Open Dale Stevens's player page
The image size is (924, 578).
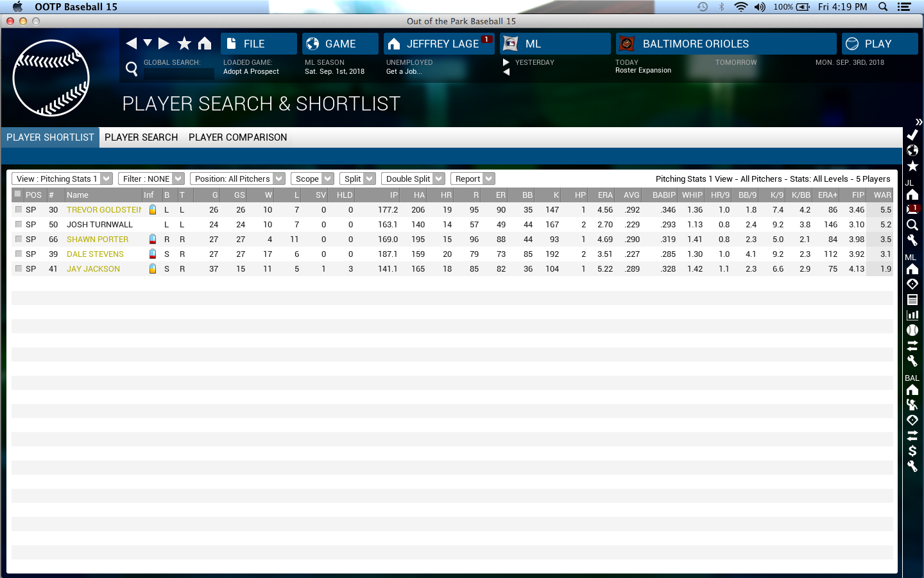95,254
